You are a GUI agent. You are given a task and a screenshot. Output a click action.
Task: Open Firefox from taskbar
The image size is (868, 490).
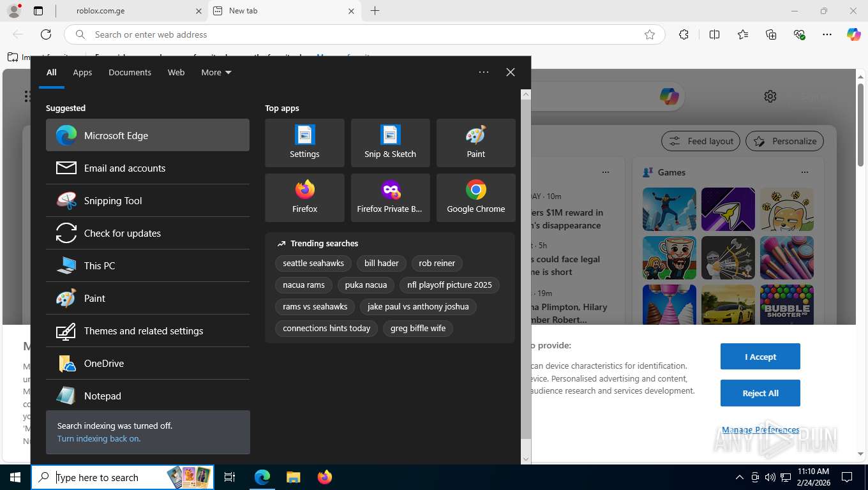[325, 477]
